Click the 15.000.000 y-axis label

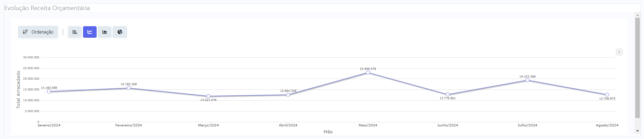[x=31, y=89]
